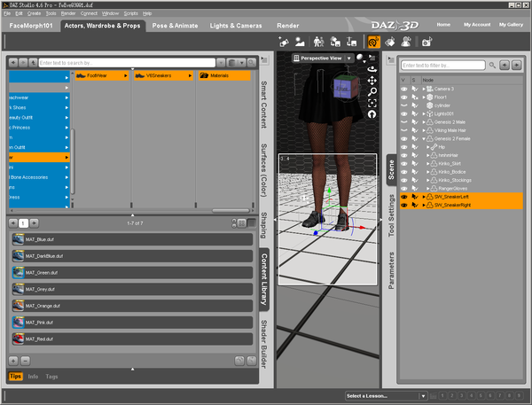Image resolution: width=532 pixels, height=405 pixels.
Task: Click the viewport reset view arrow icon
Action: [372, 114]
